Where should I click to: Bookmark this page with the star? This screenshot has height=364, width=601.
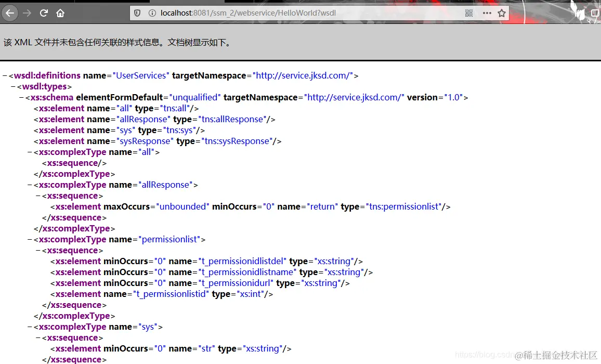tap(502, 13)
